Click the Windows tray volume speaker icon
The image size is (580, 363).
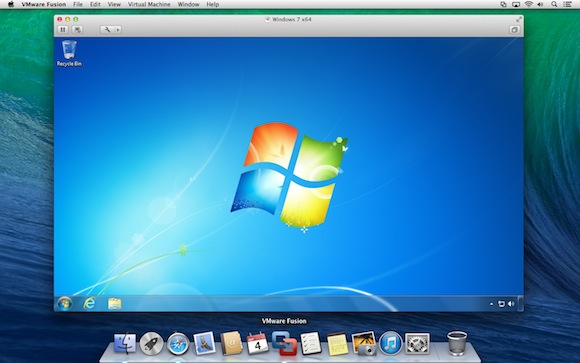coord(511,304)
